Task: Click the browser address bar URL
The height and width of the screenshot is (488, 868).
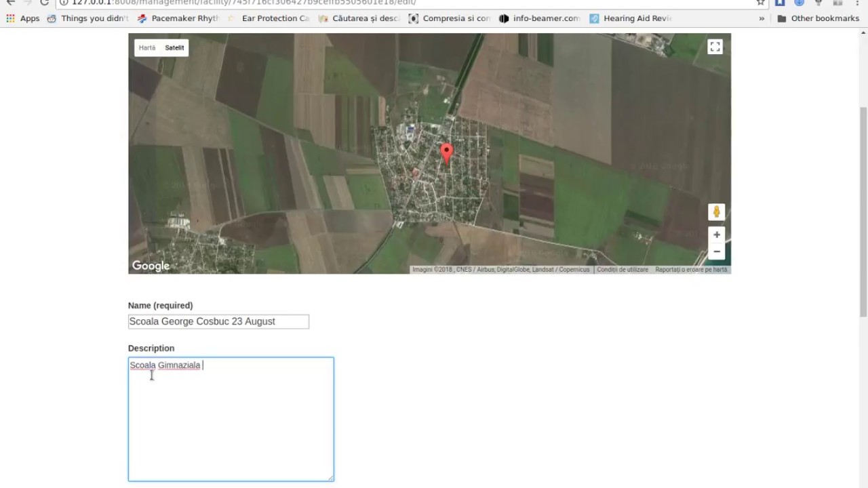Action: [x=243, y=2]
